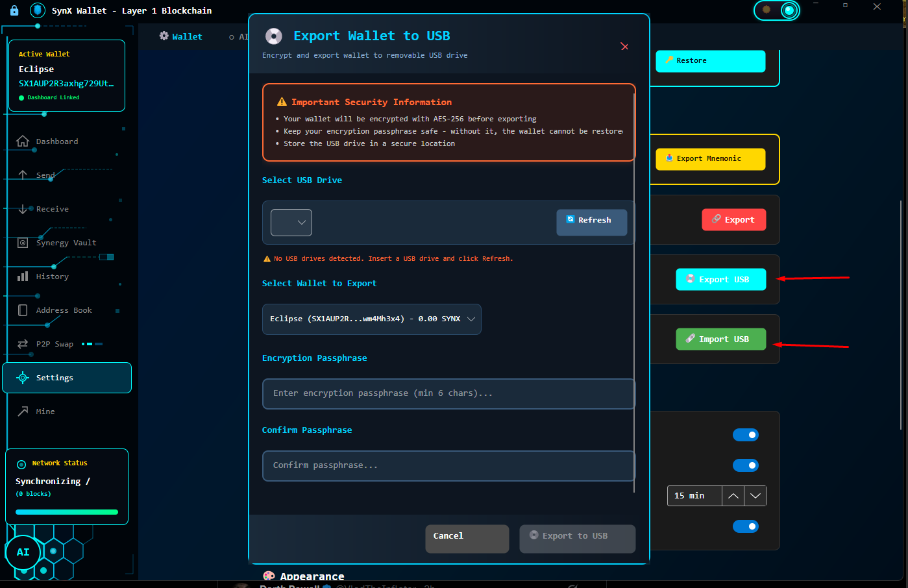Screen dimensions: 908x588
Task: Click the red Export button
Action: coord(734,220)
